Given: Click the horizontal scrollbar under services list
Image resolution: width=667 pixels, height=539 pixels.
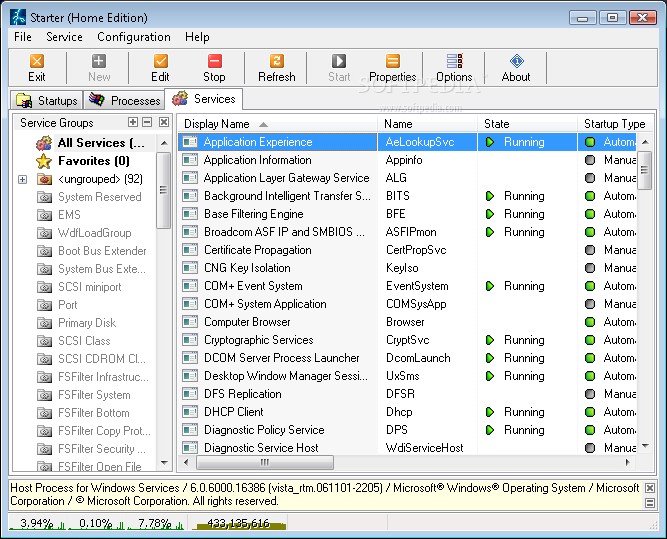Looking at the screenshot, I should [x=400, y=463].
